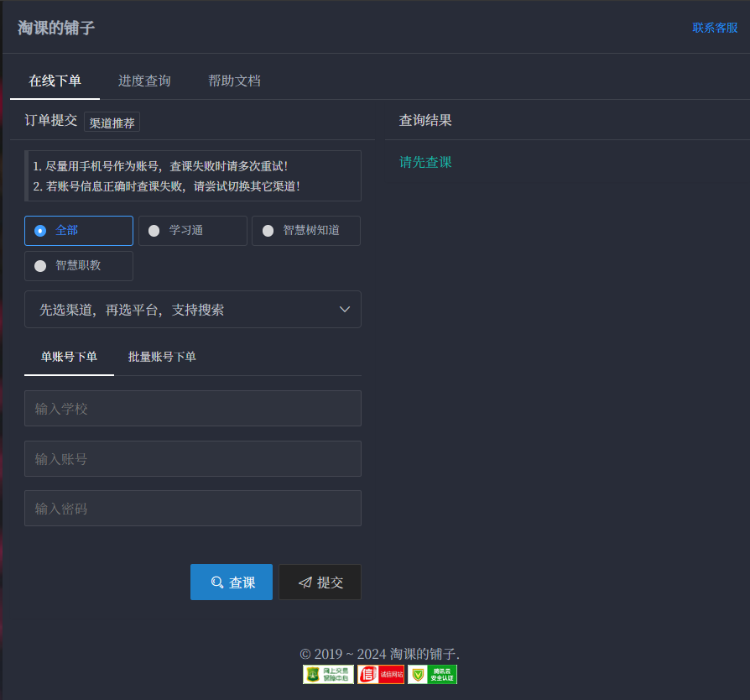Click the dropdown chevron arrow
The width and height of the screenshot is (750, 700).
tap(344, 309)
